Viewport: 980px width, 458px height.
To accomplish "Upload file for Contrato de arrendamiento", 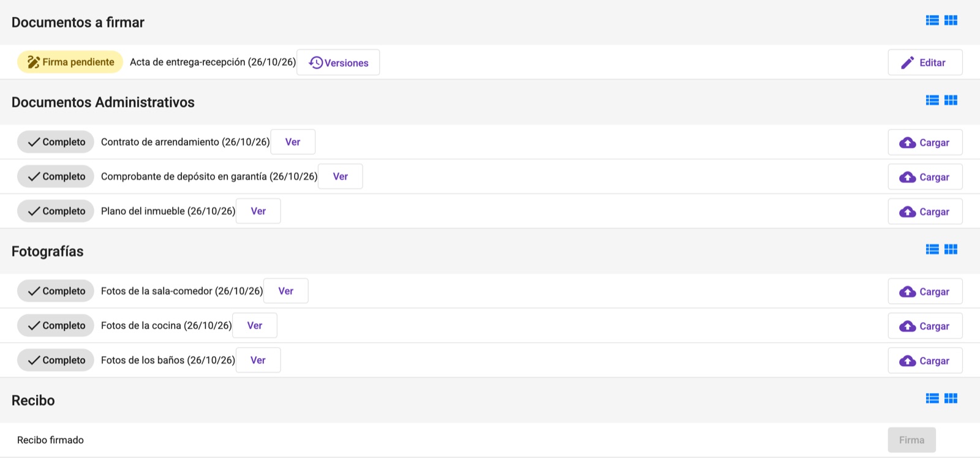I will coord(925,142).
